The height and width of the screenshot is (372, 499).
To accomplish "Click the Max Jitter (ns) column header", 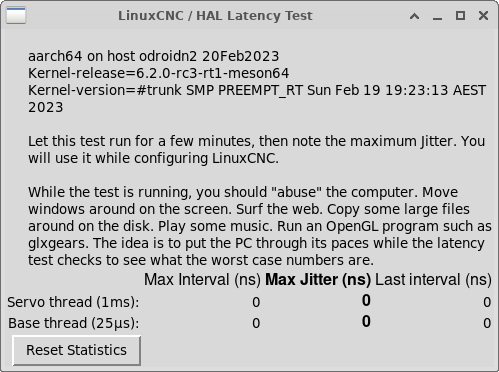I will click(318, 279).
